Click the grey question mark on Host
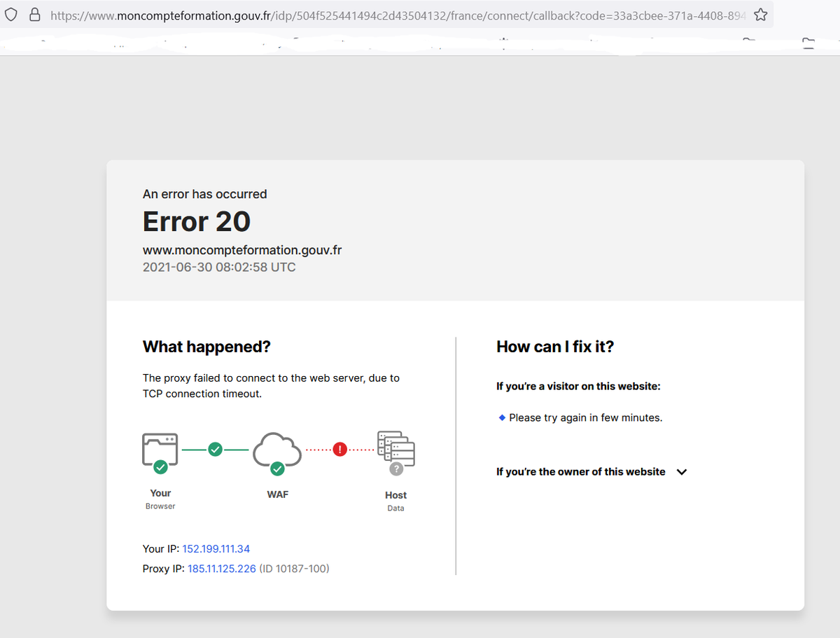Image resolution: width=840 pixels, height=638 pixels. tap(396, 469)
